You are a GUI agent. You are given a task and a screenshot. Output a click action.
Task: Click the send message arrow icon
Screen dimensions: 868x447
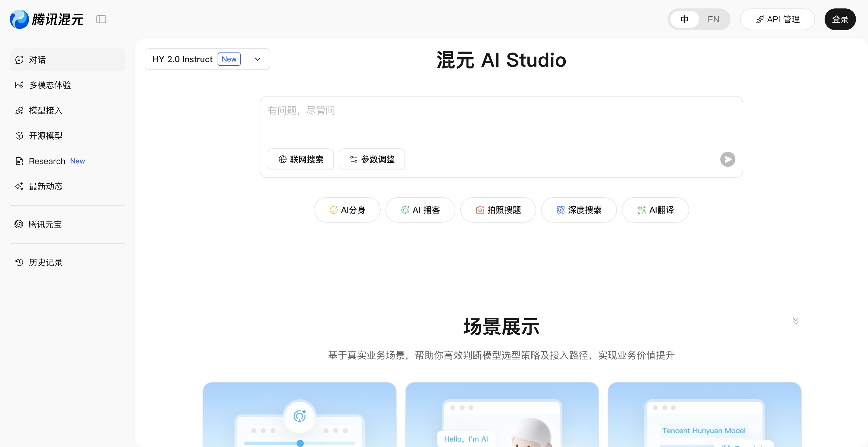click(x=728, y=159)
